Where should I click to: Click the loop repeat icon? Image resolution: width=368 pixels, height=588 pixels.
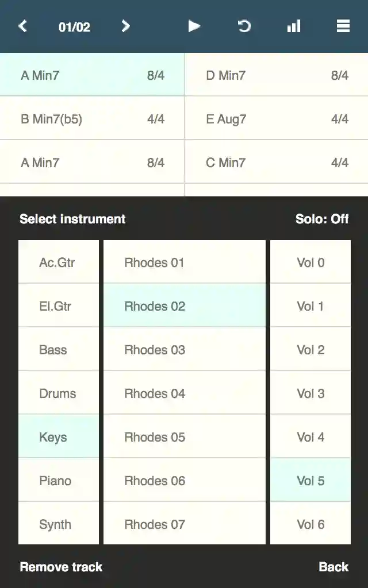click(x=243, y=26)
